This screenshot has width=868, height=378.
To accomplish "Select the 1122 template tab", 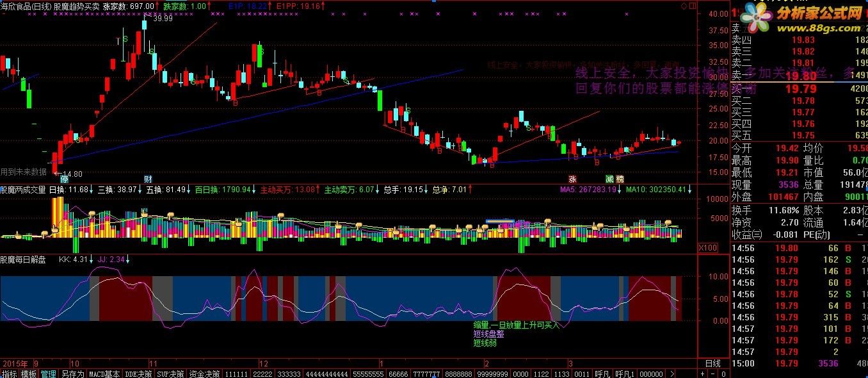I will tap(542, 374).
